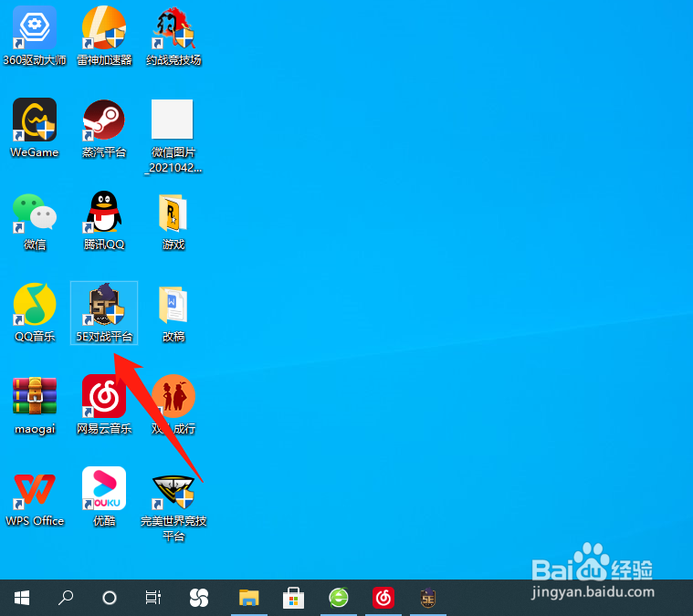The image size is (693, 616).
Task: Open Cortana circle on the taskbar
Action: 110,598
